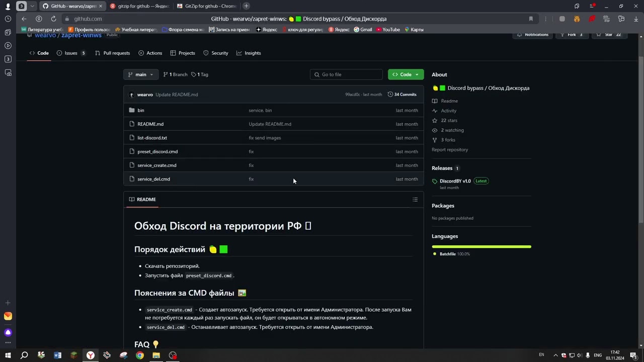Screen dimensions: 644x362
Task: Launch Microsoft Word from the taskbar
Action: 57,355
